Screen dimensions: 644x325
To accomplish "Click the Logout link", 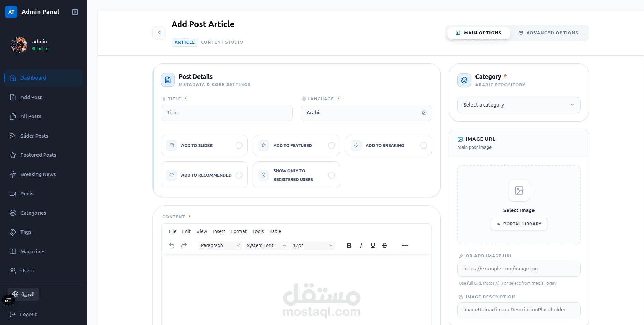I will click(28, 314).
